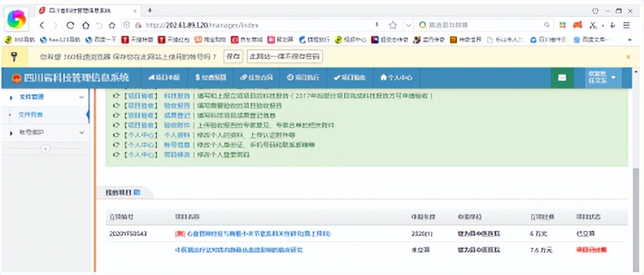
Task: Switch to the 我的项目 tab
Action: click(125, 192)
